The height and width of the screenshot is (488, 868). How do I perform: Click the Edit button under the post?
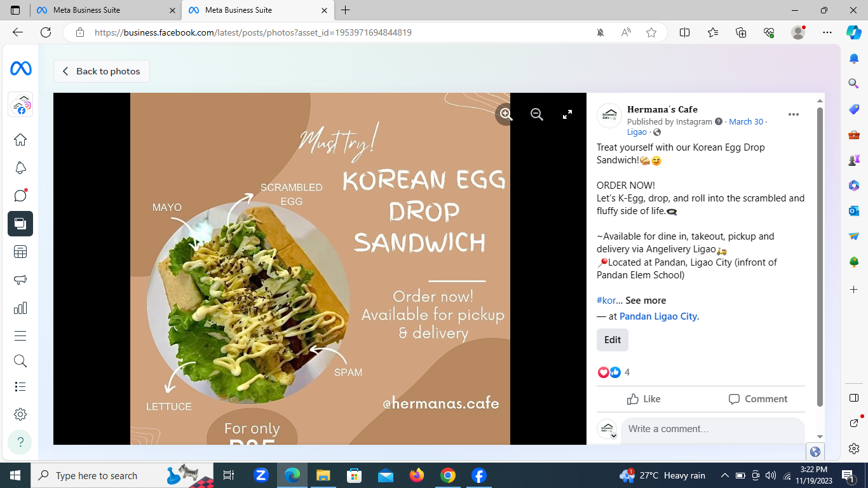[x=613, y=340]
